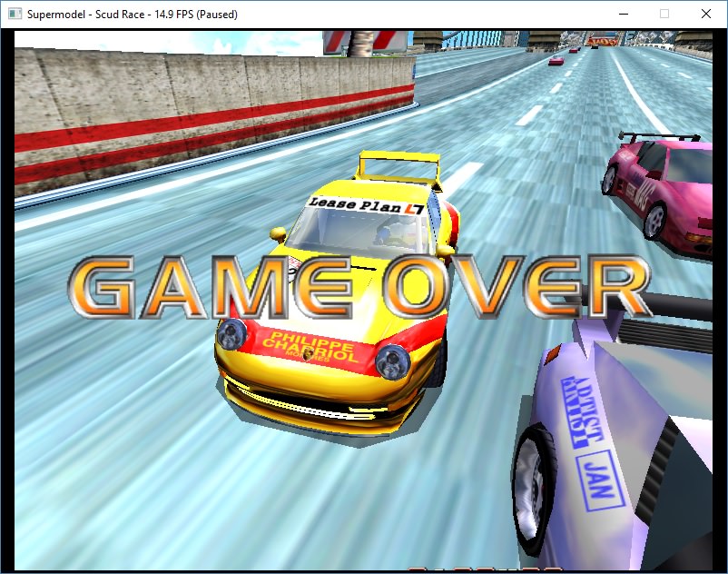Close the Supermodel emulator window
The image size is (728, 574).
705,14
